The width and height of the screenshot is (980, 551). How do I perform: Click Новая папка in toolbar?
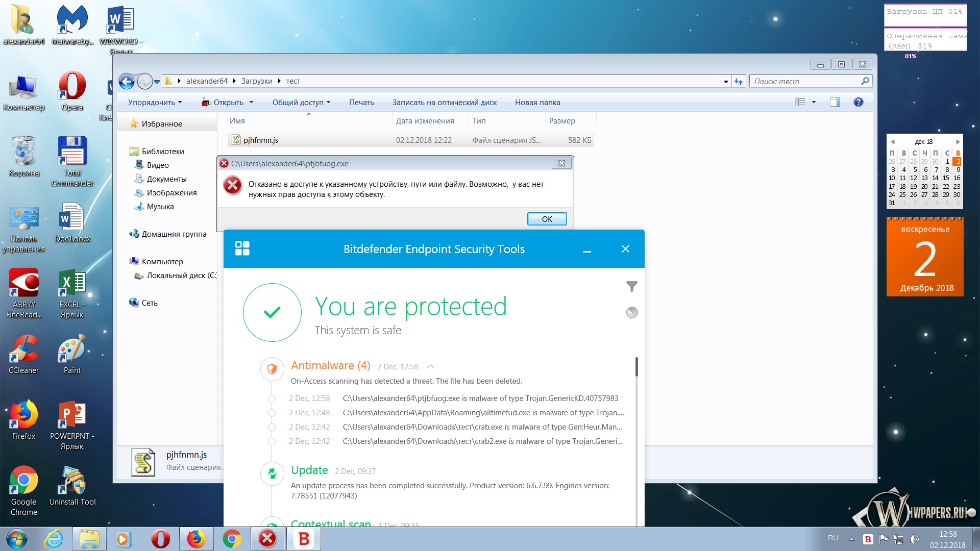coord(537,103)
